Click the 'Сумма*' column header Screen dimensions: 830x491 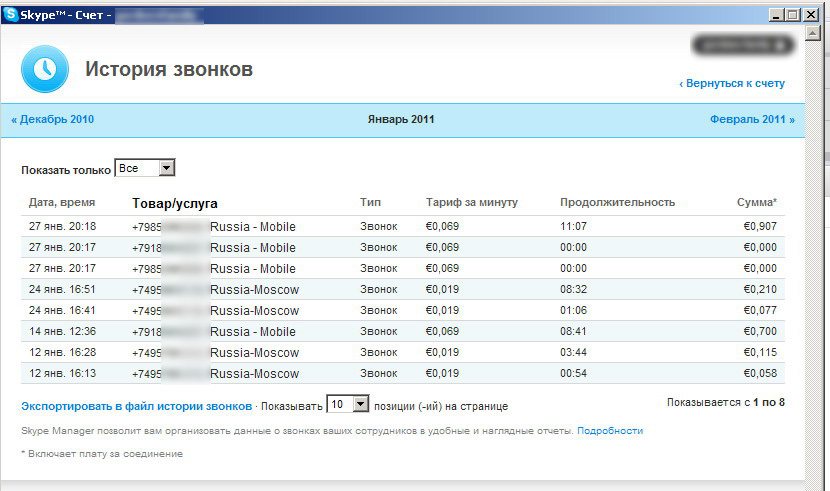click(759, 202)
